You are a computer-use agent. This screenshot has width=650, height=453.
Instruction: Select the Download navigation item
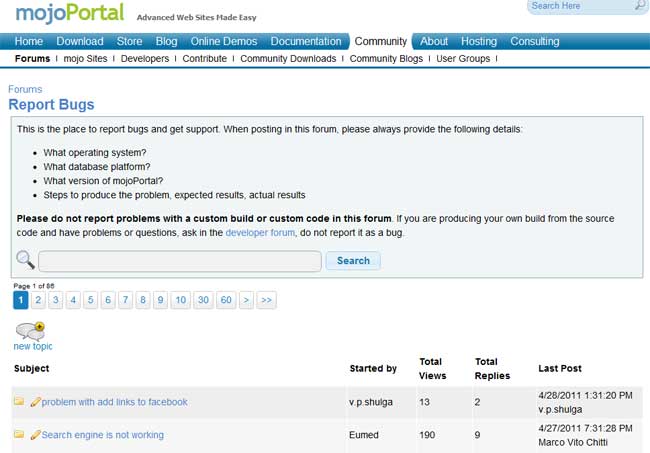click(x=80, y=42)
